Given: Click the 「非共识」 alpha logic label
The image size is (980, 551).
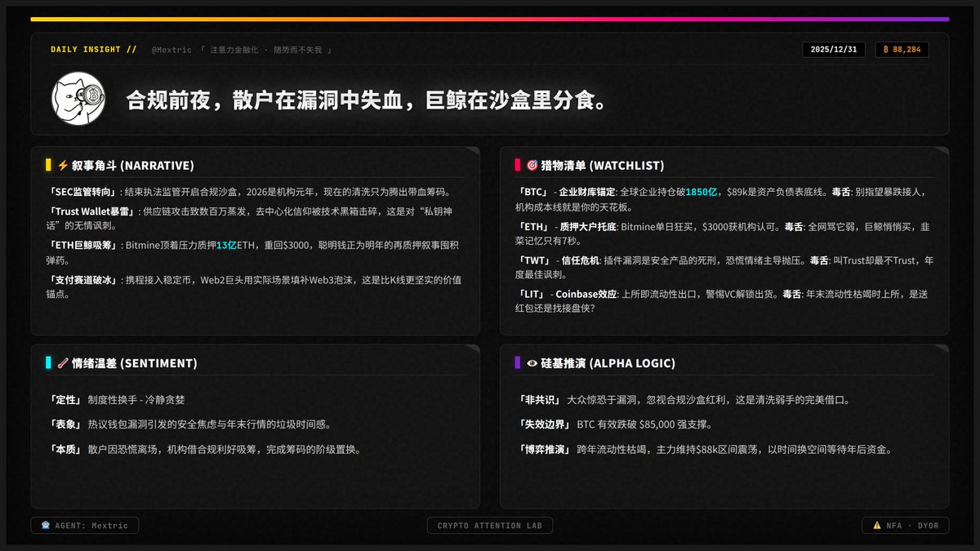Looking at the screenshot, I should [x=540, y=401].
